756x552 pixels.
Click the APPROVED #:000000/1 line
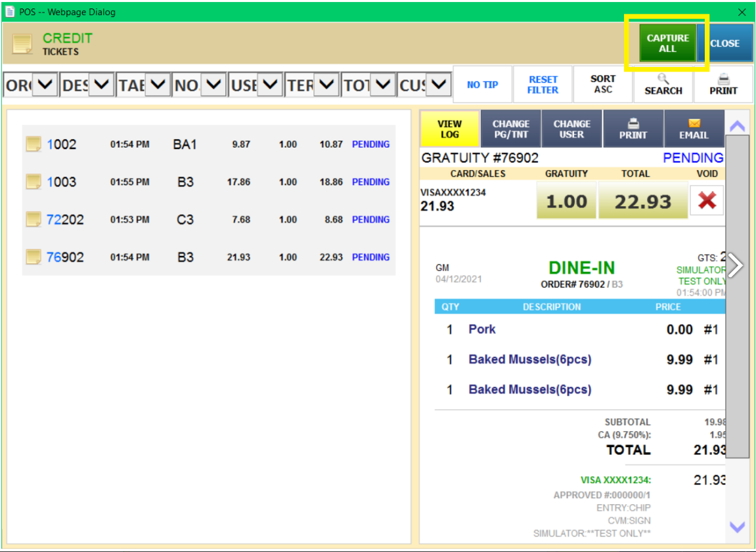click(602, 495)
